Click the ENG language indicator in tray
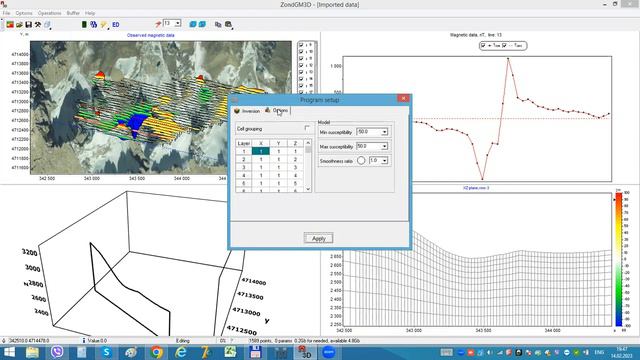The height and width of the screenshot is (360, 640). pos(599,352)
